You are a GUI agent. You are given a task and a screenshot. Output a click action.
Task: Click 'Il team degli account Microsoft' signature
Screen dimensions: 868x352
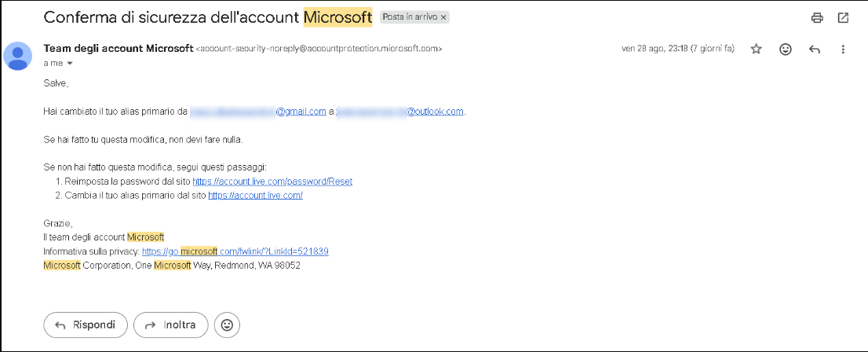104,237
